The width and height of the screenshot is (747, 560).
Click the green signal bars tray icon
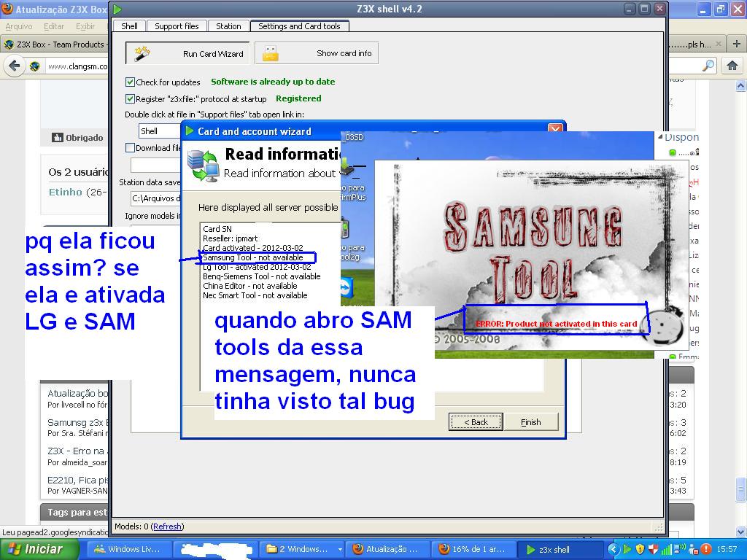pyautogui.click(x=667, y=550)
